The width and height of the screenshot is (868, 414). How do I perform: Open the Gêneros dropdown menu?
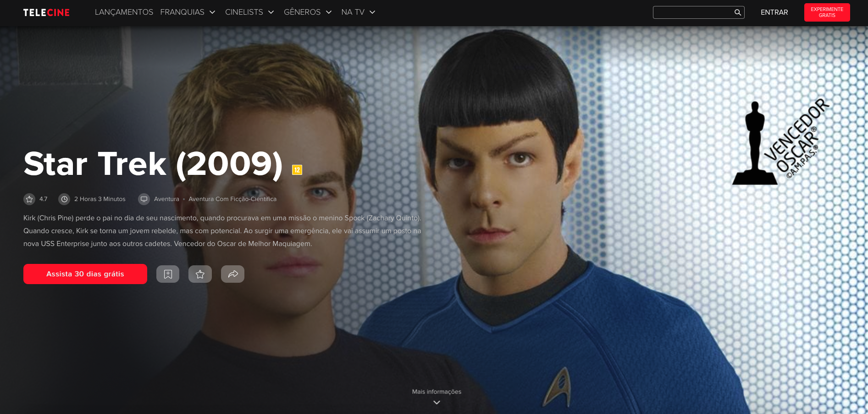tap(308, 12)
